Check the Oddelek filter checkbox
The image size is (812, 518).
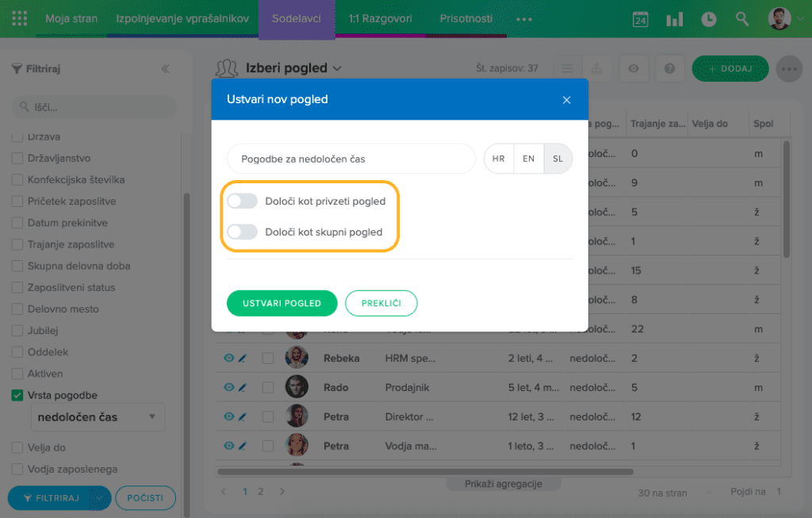[17, 352]
